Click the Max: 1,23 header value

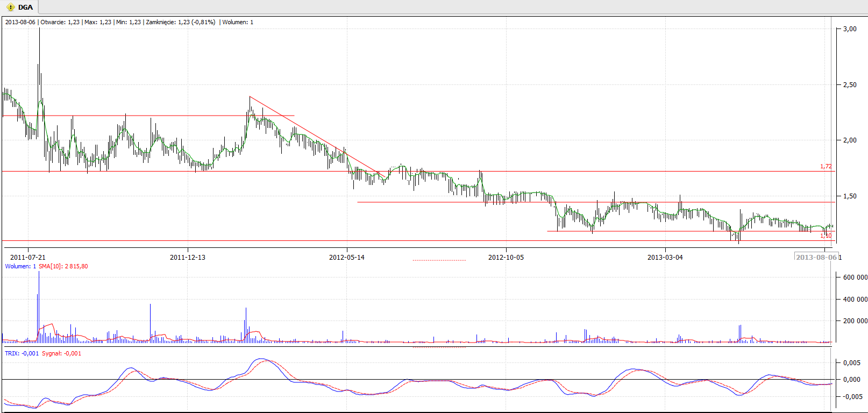pyautogui.click(x=98, y=22)
